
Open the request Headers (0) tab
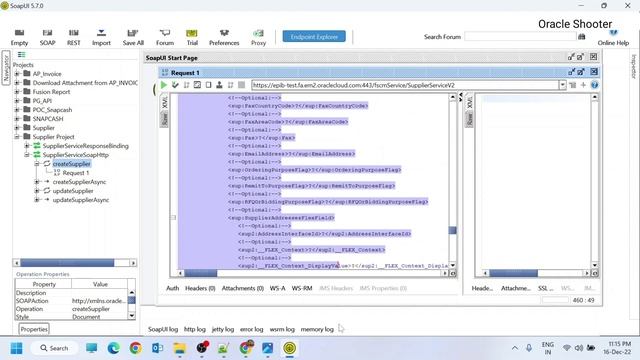coord(200,288)
